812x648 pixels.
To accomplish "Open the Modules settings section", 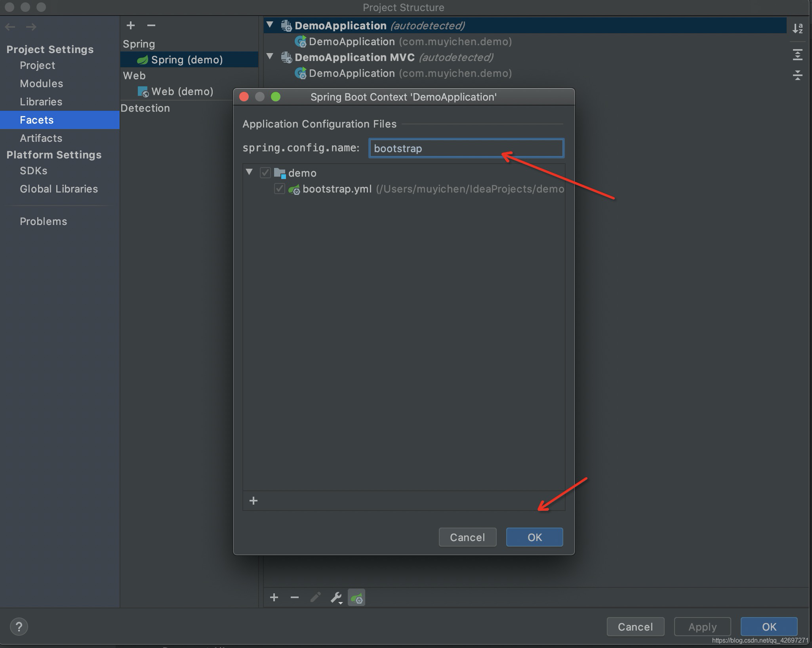I will click(42, 84).
